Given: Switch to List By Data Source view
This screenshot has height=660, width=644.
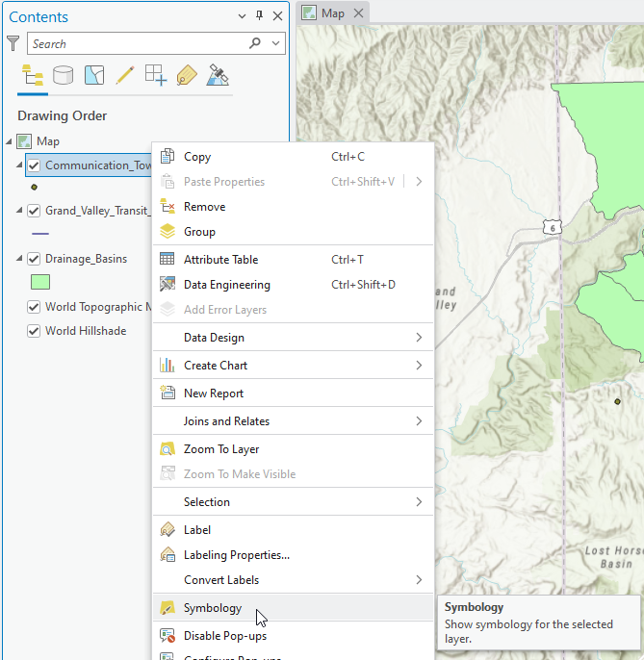Looking at the screenshot, I should pos(64,76).
